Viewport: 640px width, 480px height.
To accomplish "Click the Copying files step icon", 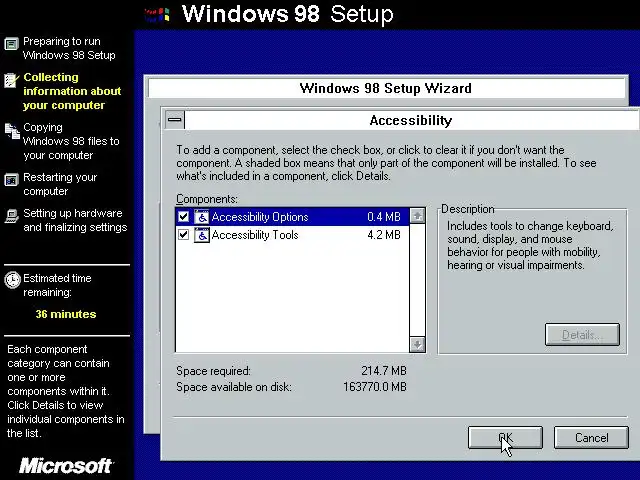I will (x=12, y=131).
